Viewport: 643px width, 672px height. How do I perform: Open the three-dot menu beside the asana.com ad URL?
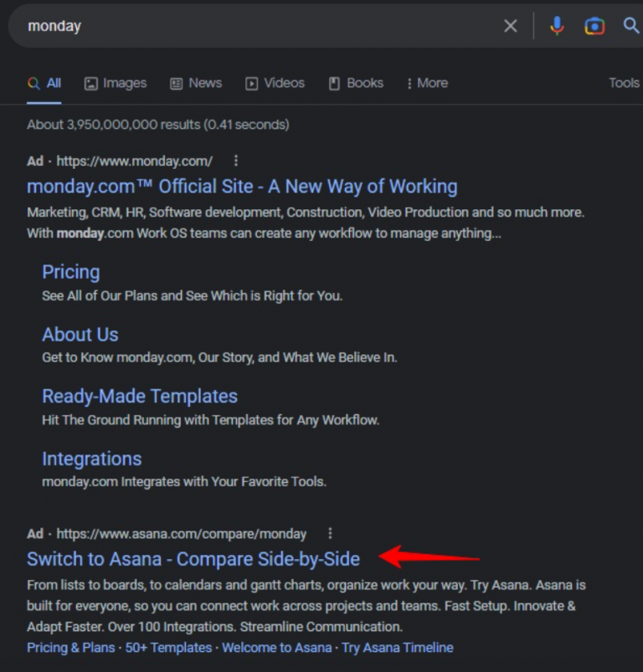pos(330,534)
